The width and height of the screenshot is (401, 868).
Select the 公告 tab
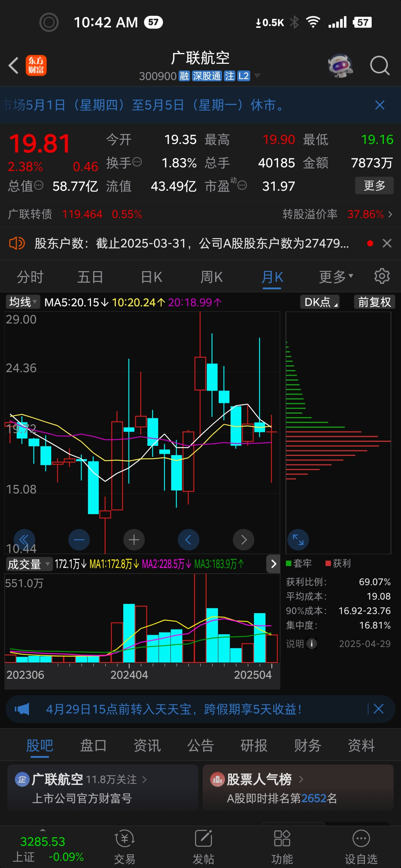[x=200, y=746]
